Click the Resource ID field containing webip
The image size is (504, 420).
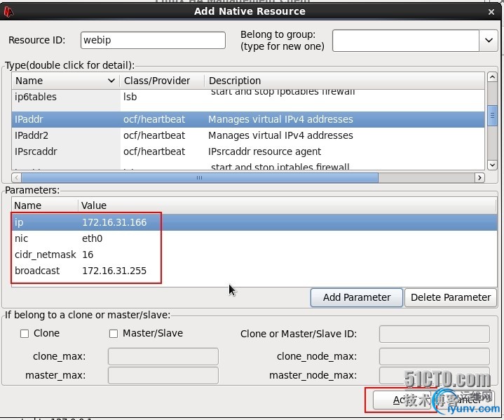click(153, 40)
